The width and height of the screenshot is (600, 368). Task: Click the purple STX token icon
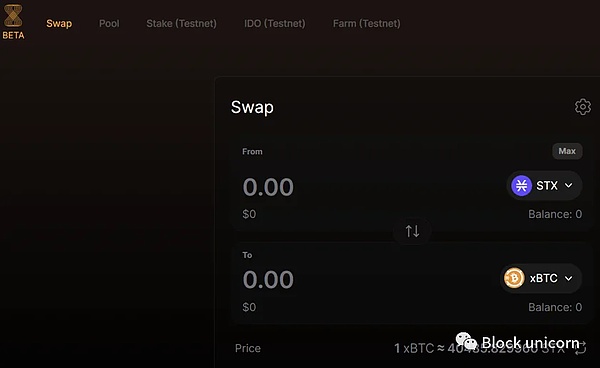(x=521, y=186)
